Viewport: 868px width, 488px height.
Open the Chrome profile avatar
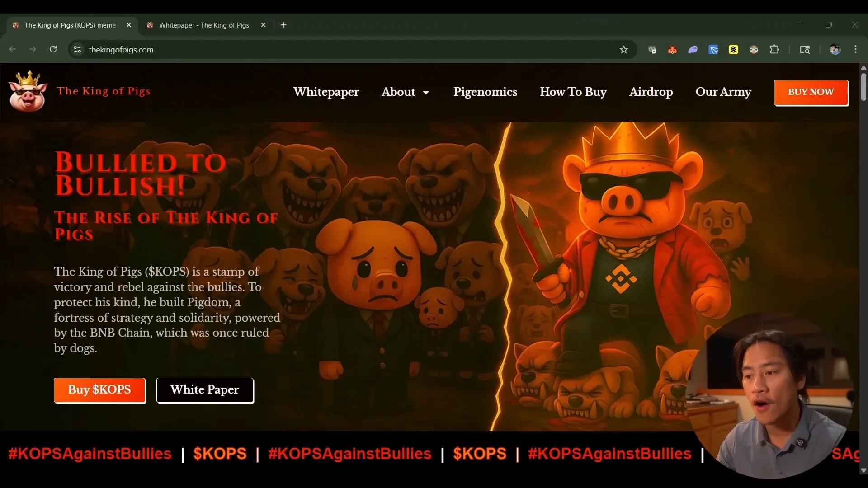835,50
